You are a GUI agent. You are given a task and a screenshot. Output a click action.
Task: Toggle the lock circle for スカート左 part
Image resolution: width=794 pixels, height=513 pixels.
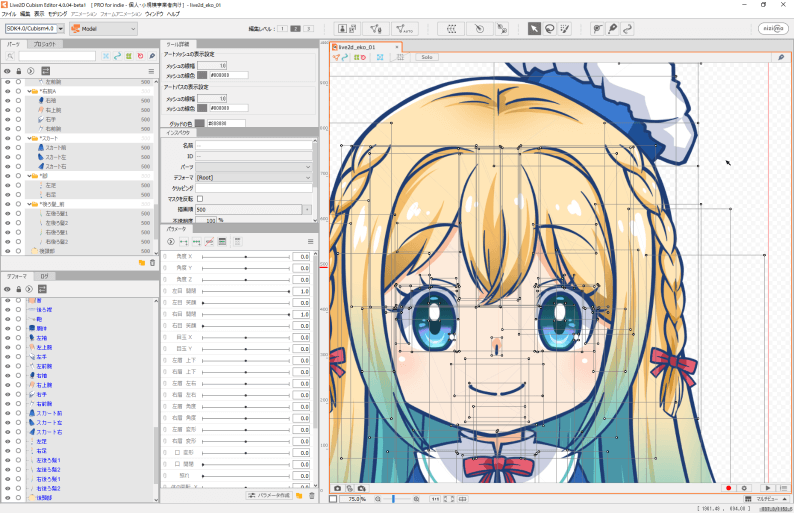point(19,157)
